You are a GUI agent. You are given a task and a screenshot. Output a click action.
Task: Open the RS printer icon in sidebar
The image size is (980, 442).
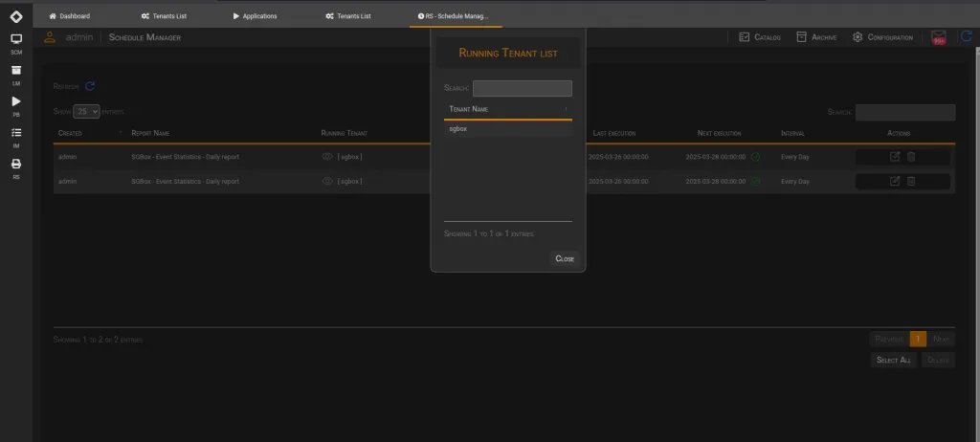(16, 168)
